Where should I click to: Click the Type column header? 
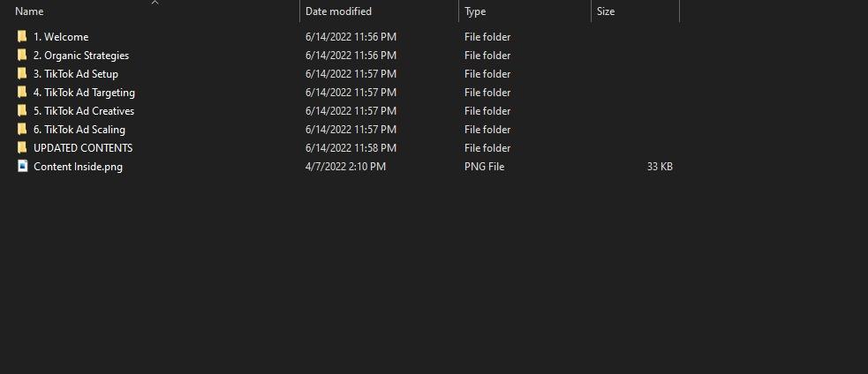(475, 11)
